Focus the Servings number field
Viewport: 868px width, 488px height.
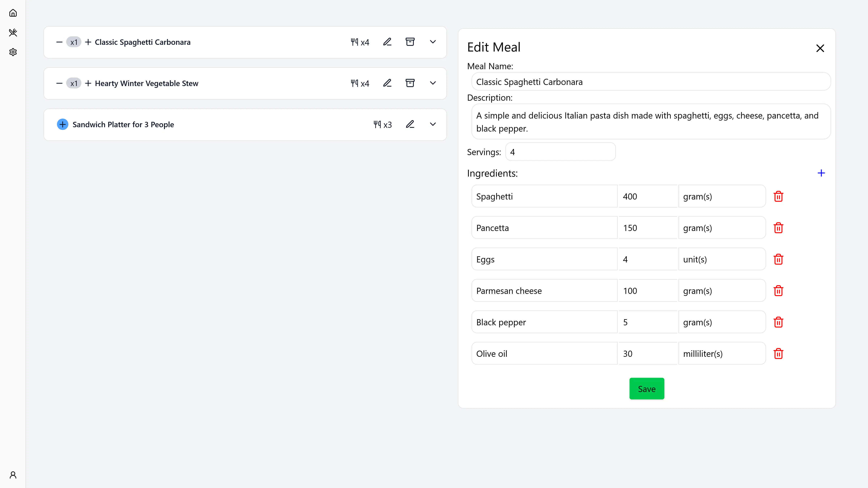[560, 152]
